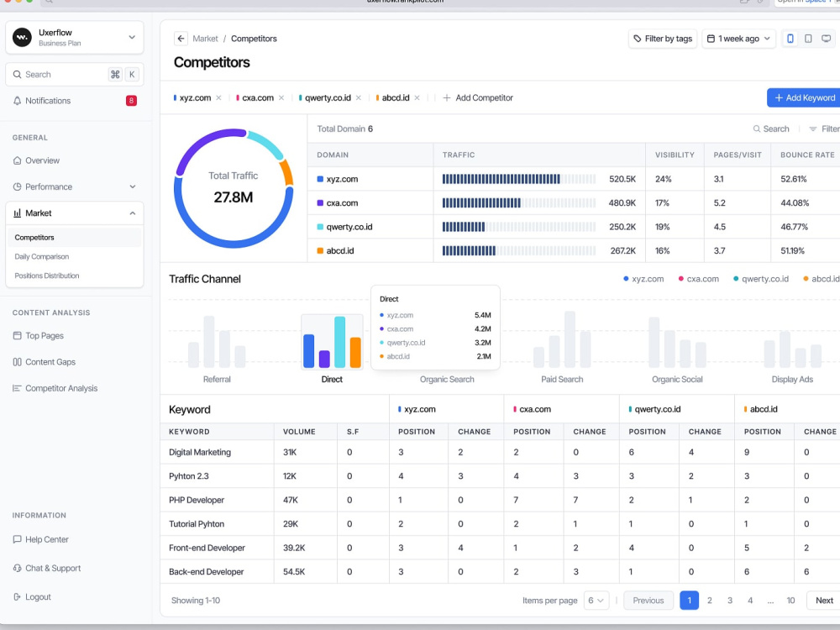Open Daily Comparison submenu item
This screenshot has height=630, width=840.
point(42,256)
